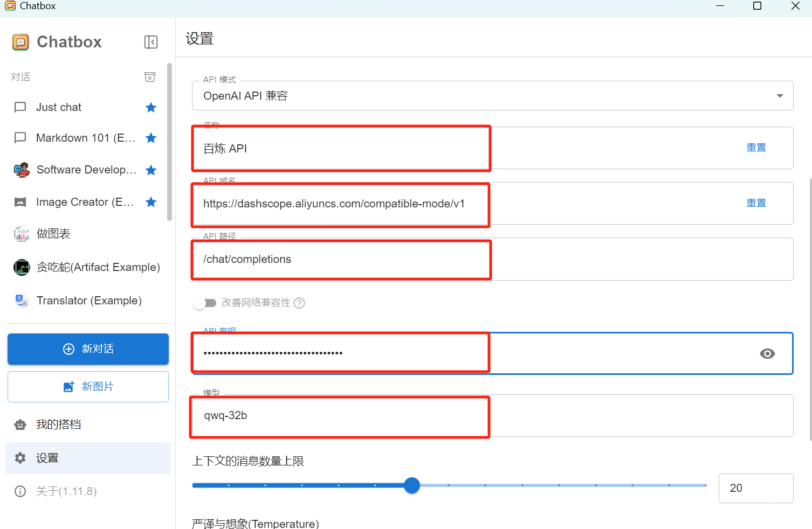Unstar the Markdown 101 conversation
The height and width of the screenshot is (529, 812).
coord(151,138)
